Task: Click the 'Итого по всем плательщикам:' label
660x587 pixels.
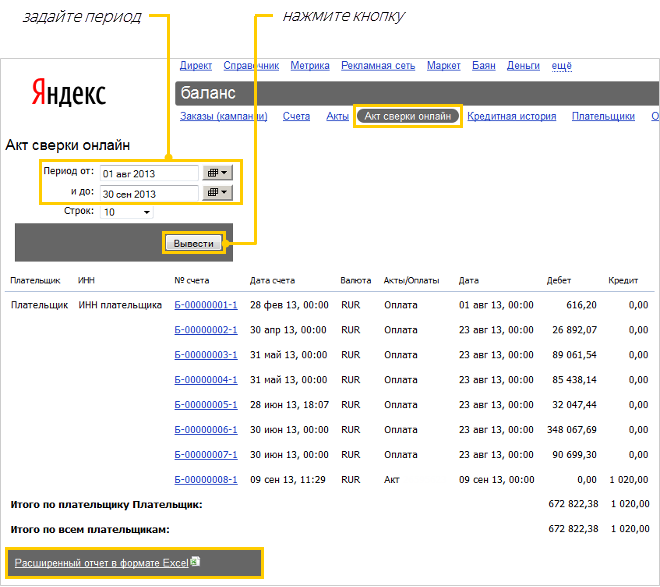Action: [90, 529]
